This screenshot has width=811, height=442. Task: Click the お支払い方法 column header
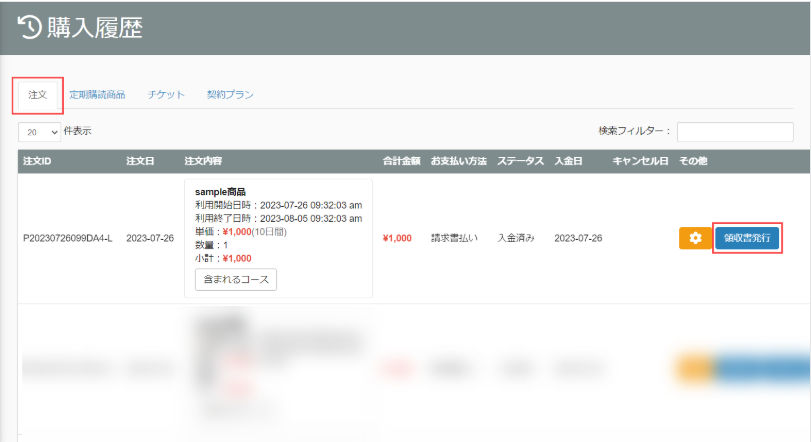[x=458, y=161]
